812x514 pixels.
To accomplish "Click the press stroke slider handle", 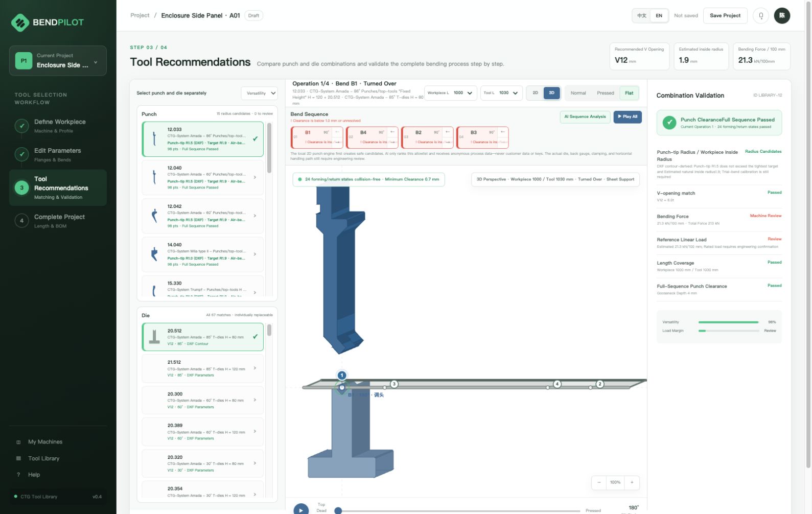I will click(x=338, y=510).
